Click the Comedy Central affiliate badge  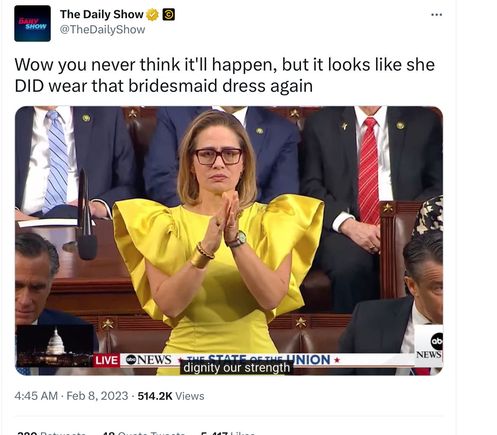point(169,15)
